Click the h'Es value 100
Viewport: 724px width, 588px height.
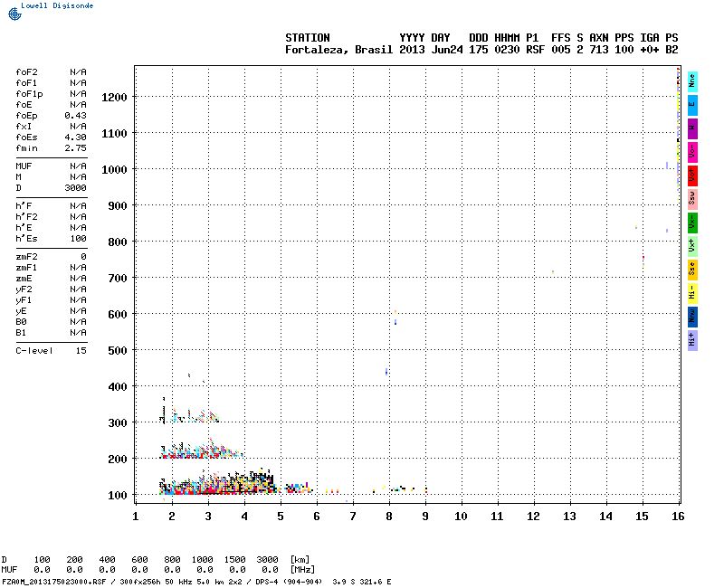click(x=78, y=239)
